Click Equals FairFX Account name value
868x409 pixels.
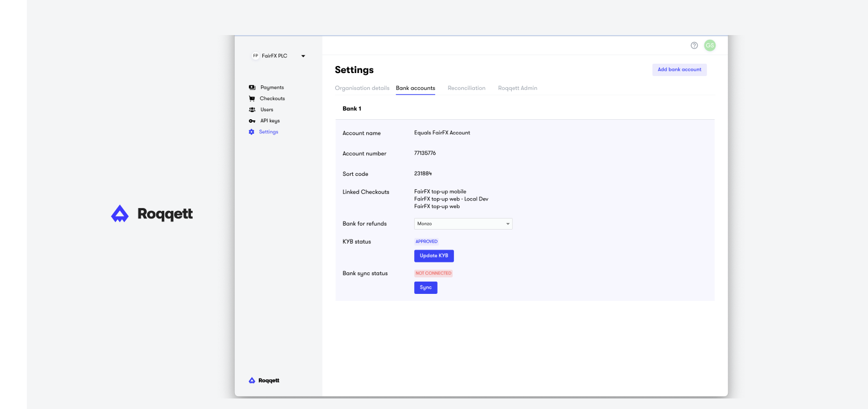pyautogui.click(x=442, y=133)
